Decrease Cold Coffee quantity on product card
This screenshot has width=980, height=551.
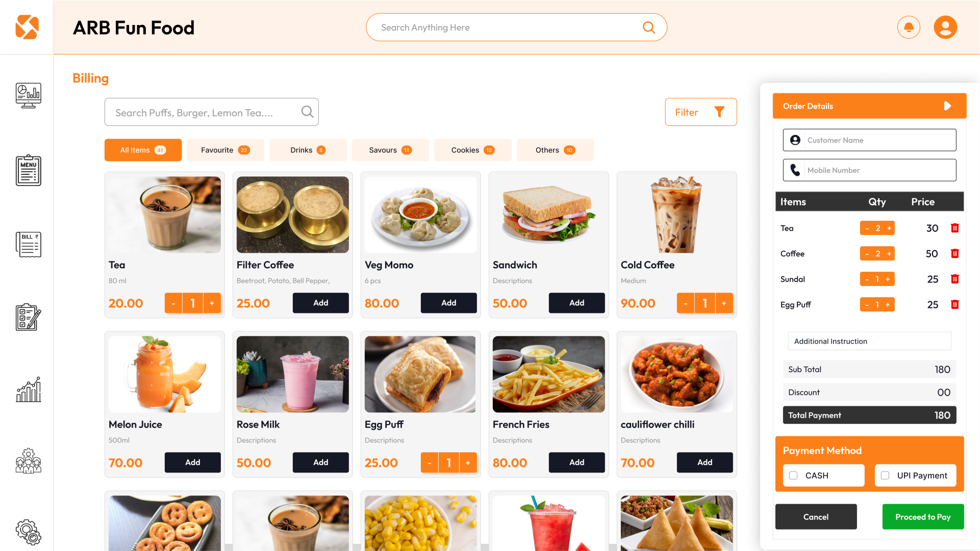coord(685,303)
